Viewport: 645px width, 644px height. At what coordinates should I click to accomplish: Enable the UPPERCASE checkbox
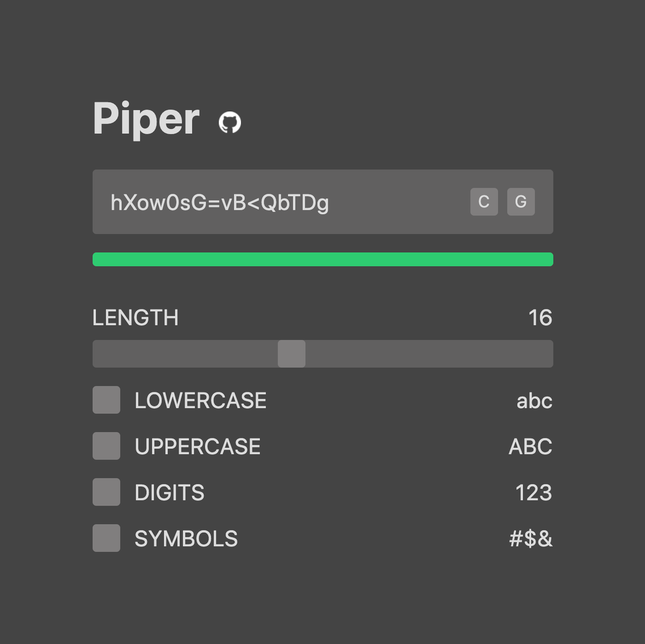pyautogui.click(x=106, y=446)
